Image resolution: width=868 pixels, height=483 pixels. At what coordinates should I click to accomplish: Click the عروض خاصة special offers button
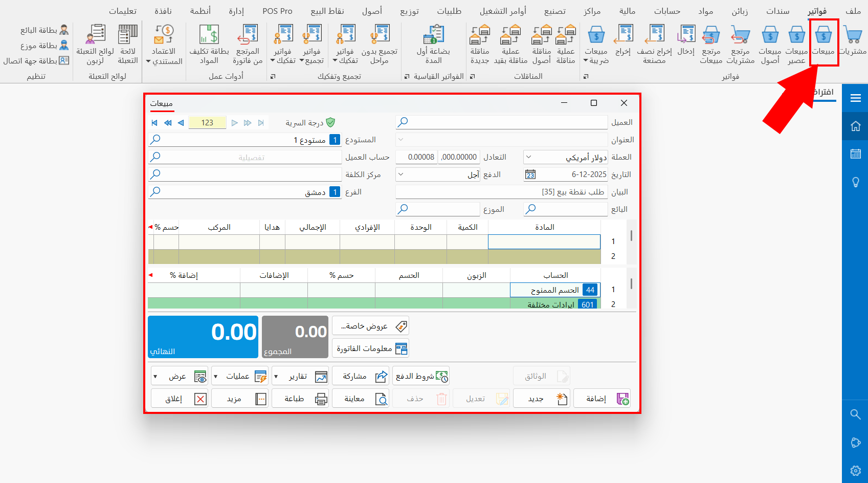tap(370, 326)
